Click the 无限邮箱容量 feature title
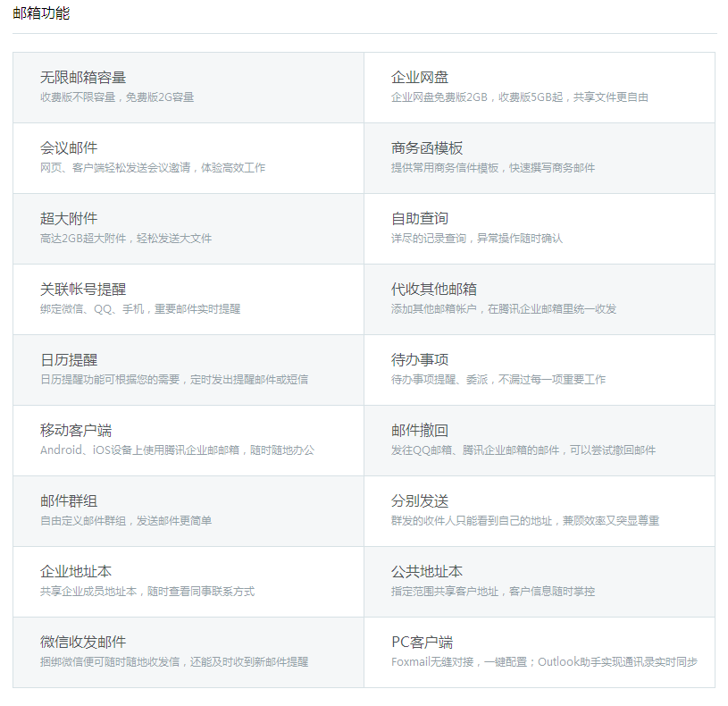This screenshot has width=728, height=706. [x=83, y=78]
